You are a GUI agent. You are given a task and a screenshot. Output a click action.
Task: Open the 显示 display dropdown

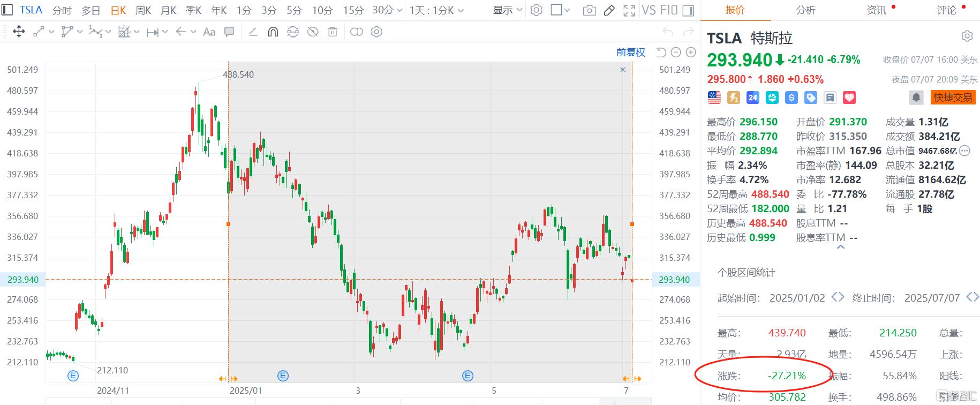point(508,10)
